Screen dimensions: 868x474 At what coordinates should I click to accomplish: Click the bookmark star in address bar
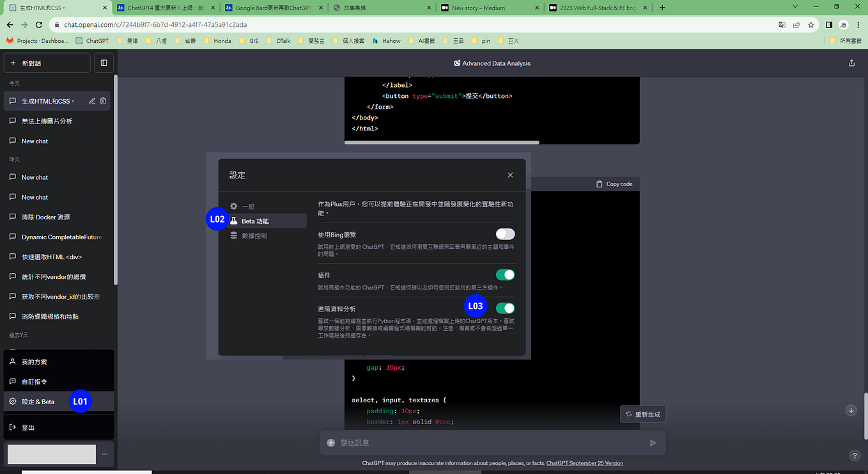tap(811, 25)
